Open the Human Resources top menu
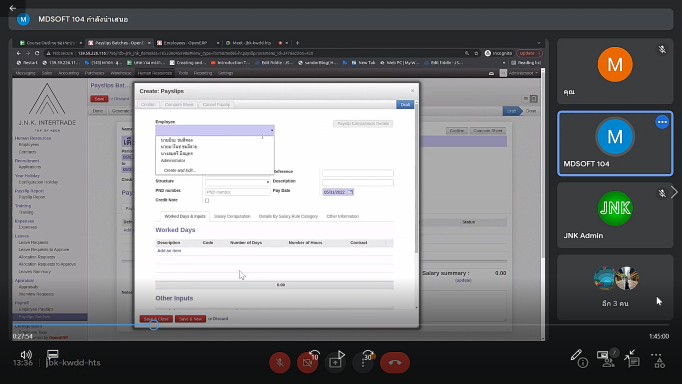The height and width of the screenshot is (384, 682). tap(155, 73)
